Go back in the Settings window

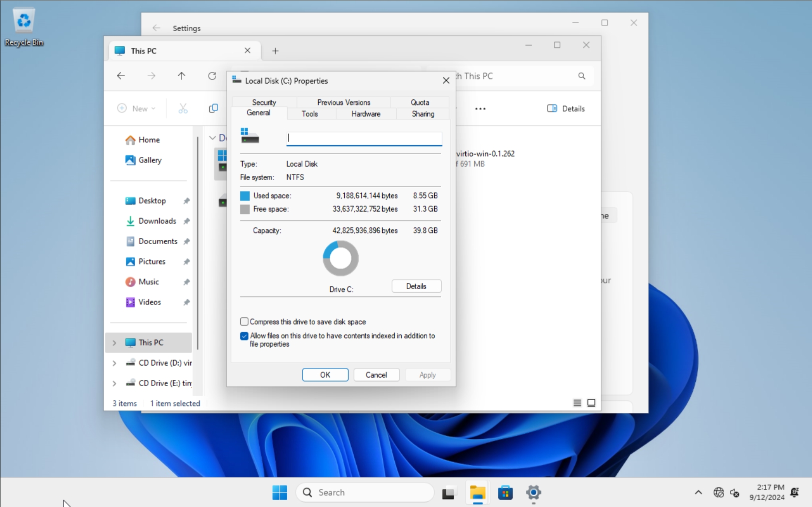coord(156,28)
